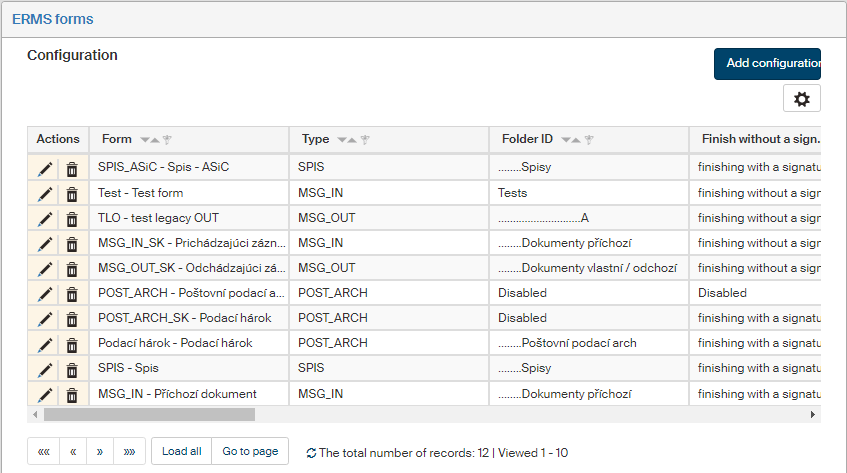Sort the Form column descending
This screenshot has width=847, height=473.
[146, 140]
